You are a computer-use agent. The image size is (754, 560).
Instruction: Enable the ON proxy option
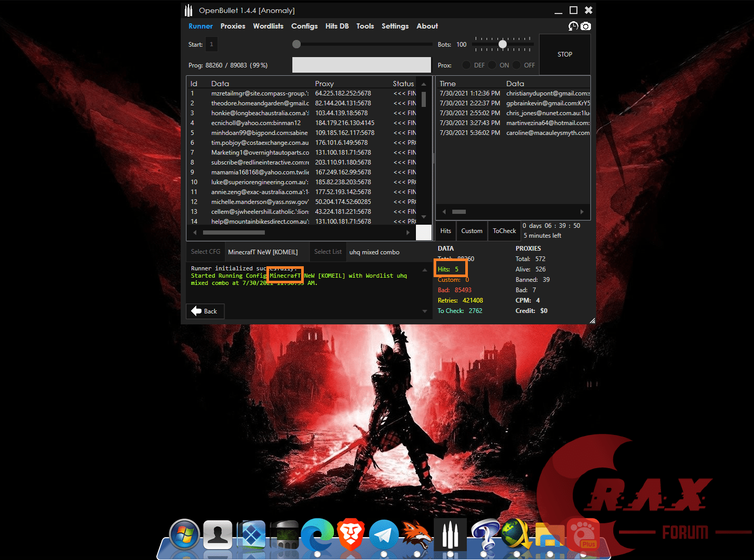[492, 65]
